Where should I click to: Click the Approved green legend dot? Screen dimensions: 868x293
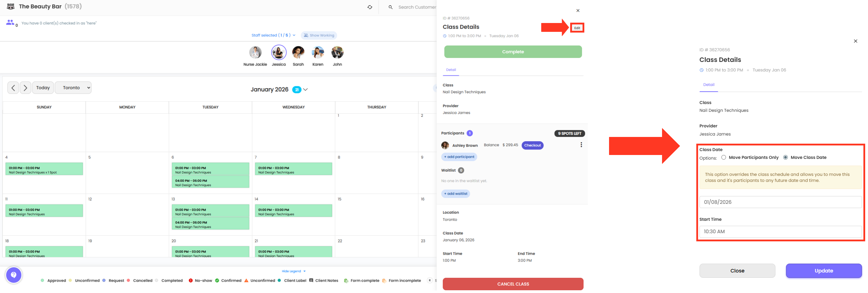[42, 280]
